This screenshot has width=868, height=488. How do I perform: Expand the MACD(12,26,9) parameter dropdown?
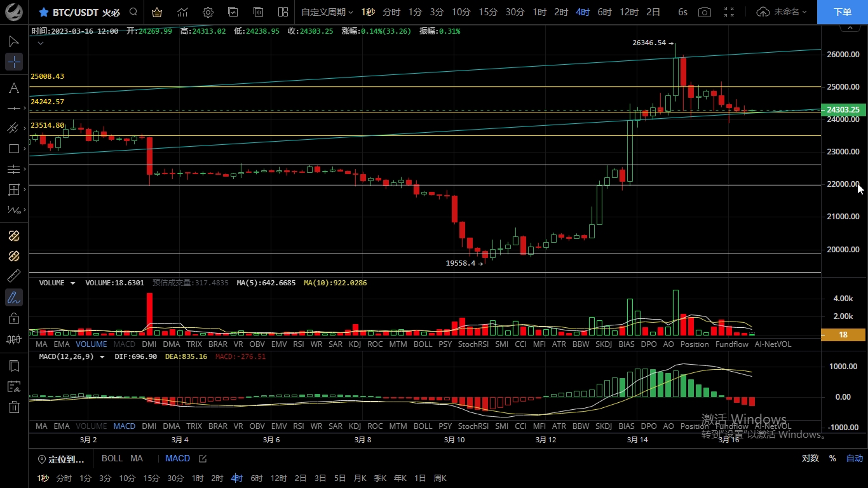[x=102, y=357]
